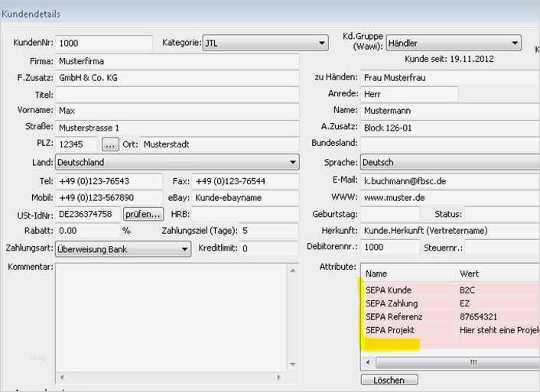
Task: Expand the Zahlungsart dropdown Überweisung Bank
Action: tap(123, 249)
